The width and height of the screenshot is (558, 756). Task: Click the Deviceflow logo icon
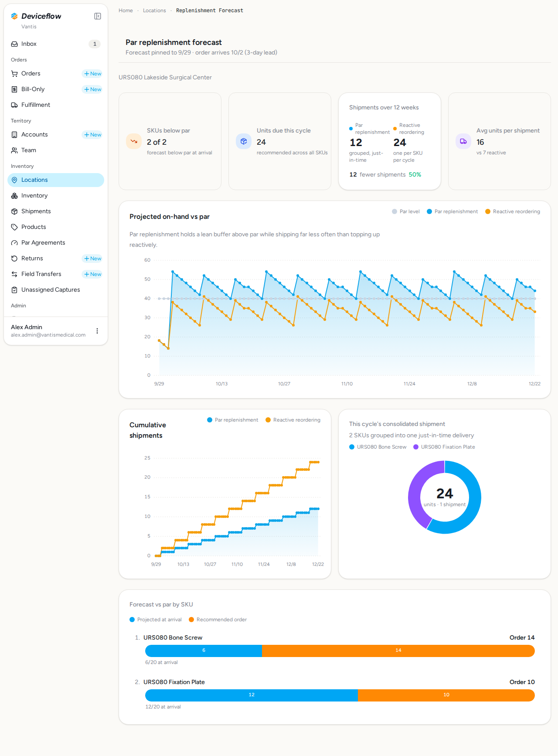[14, 16]
